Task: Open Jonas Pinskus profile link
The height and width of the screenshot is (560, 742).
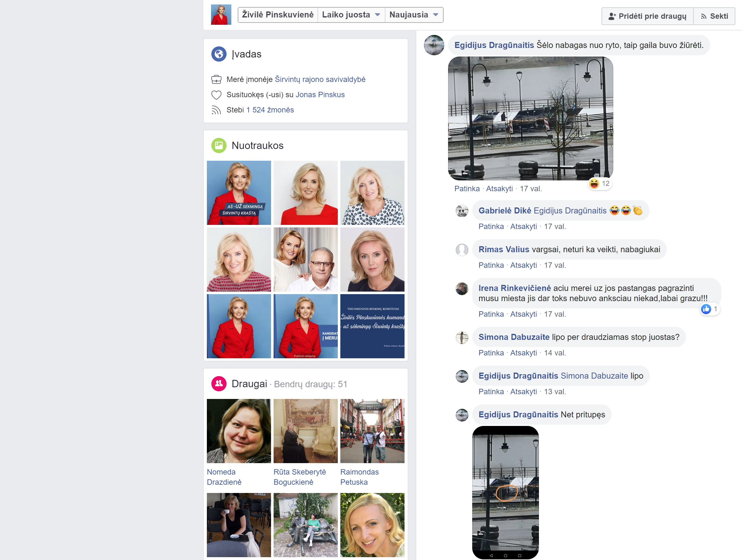Action: point(320,95)
